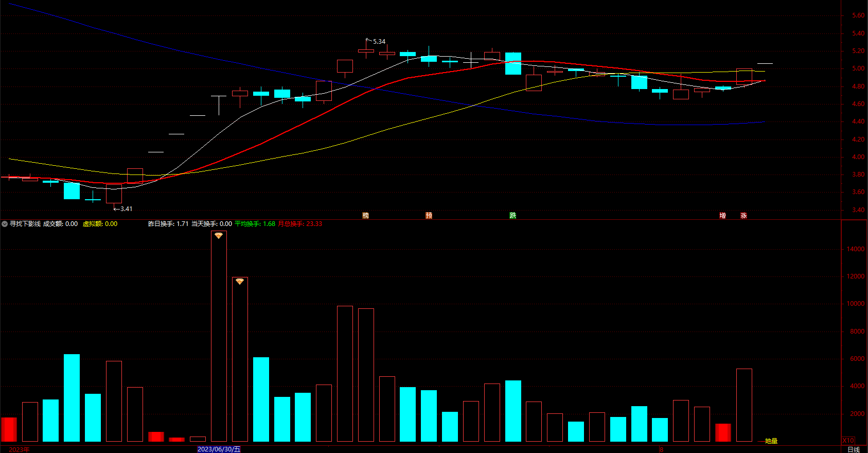The image size is (868, 453).
Task: Click the 4.40 price axis label
Action: [x=858, y=121]
